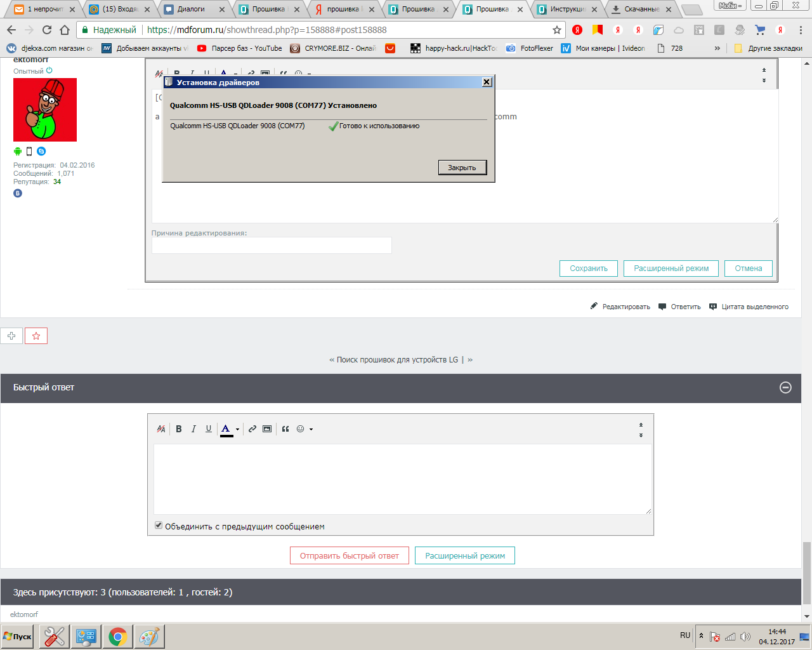Click the Skype icon under the avatar
The height and width of the screenshot is (650, 812).
(41, 151)
